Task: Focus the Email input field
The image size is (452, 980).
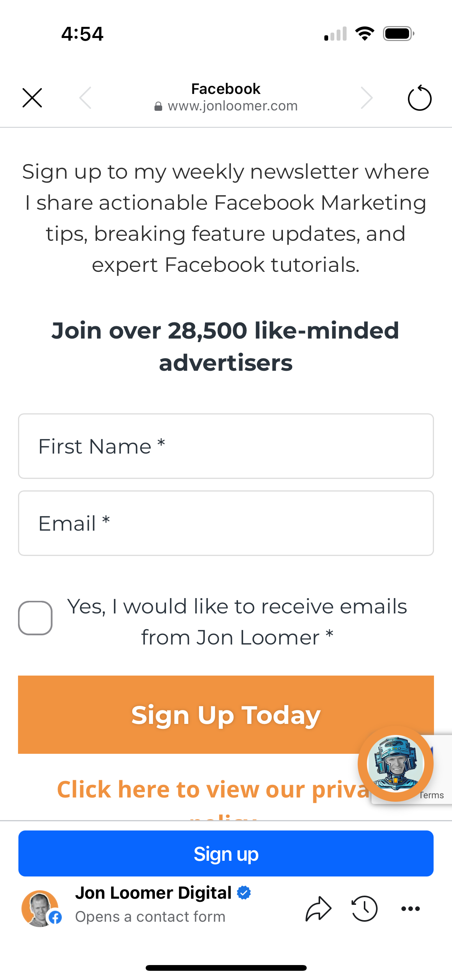Action: pyautogui.click(x=226, y=523)
